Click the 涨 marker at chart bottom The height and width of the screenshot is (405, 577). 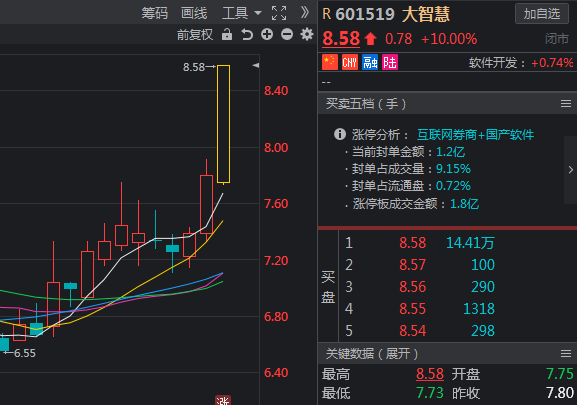tap(223, 400)
